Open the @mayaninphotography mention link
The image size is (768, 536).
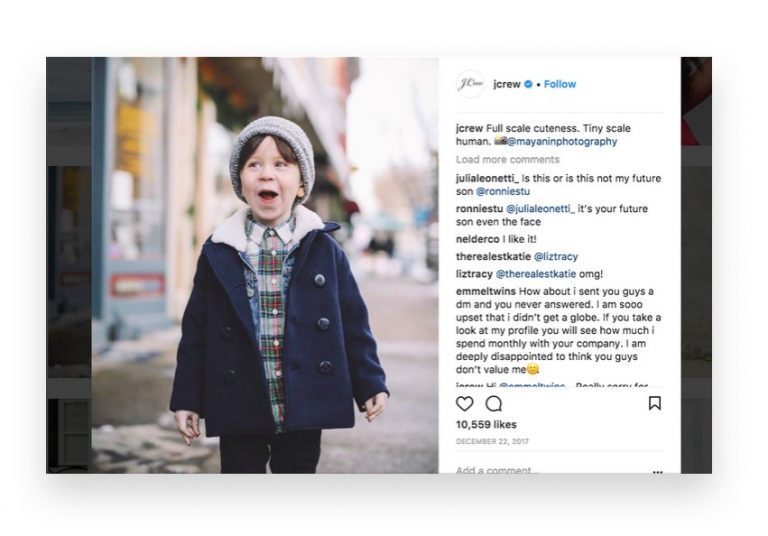click(x=562, y=142)
